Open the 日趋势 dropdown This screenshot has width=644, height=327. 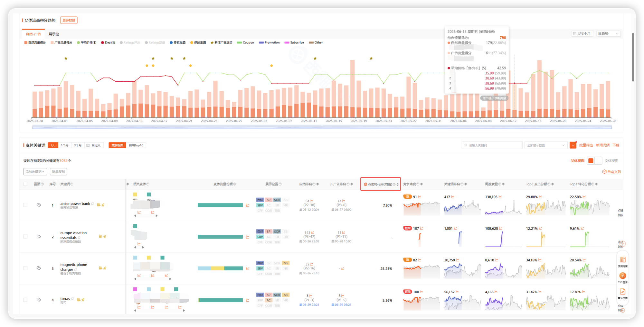pyautogui.click(x=608, y=34)
